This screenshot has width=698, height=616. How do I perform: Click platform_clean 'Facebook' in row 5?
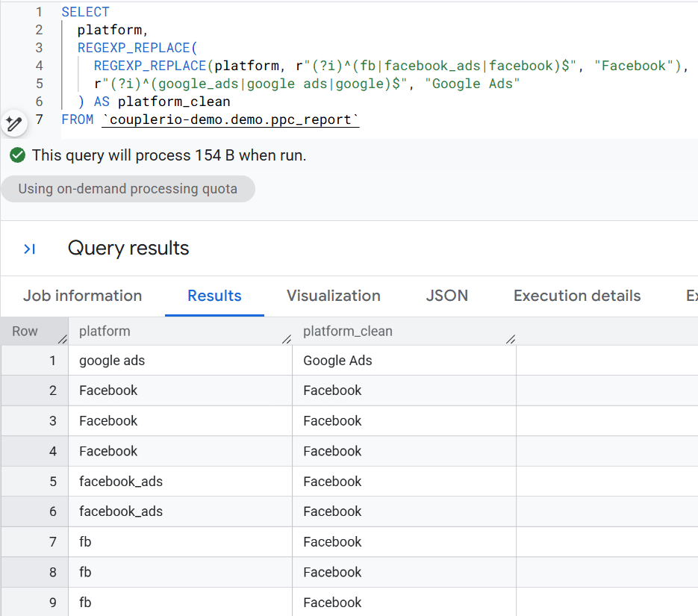404,481
